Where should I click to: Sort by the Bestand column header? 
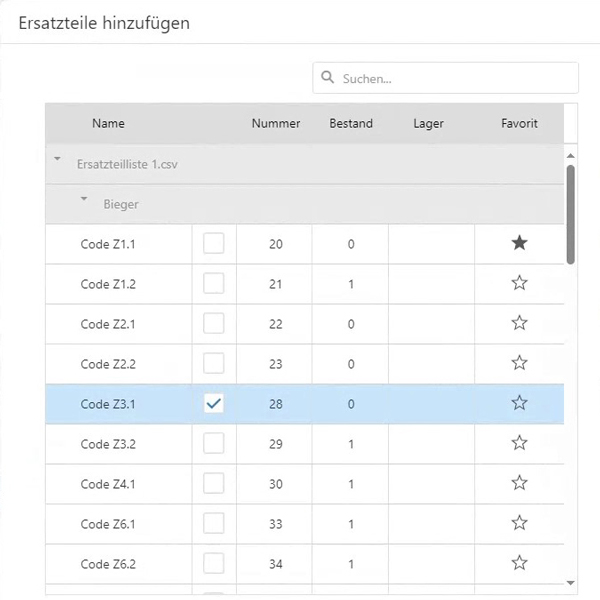[x=351, y=124]
